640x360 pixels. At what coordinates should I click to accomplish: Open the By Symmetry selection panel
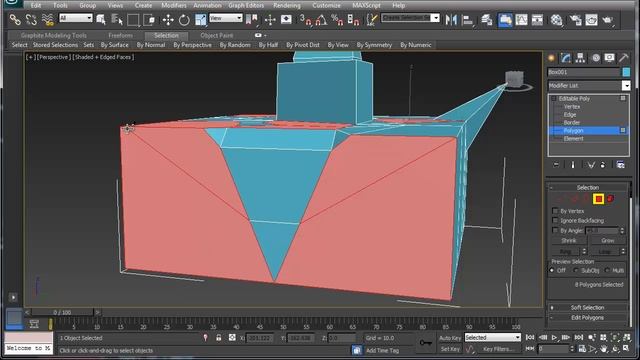click(374, 45)
